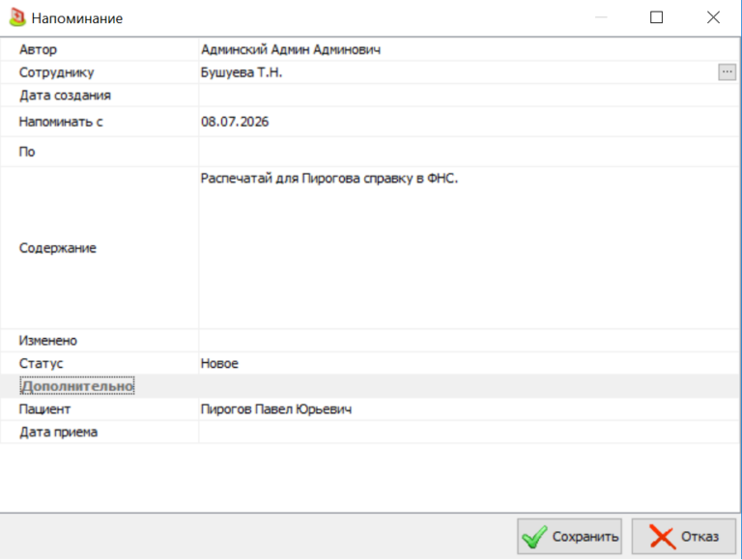Image resolution: width=742 pixels, height=560 pixels.
Task: Click the app icon in the title bar
Action: 17,17
